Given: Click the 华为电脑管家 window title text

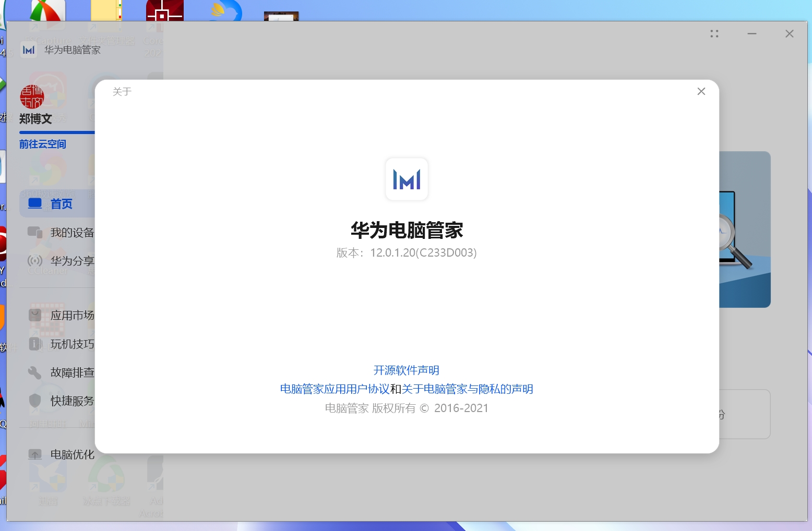Looking at the screenshot, I should click(x=73, y=50).
